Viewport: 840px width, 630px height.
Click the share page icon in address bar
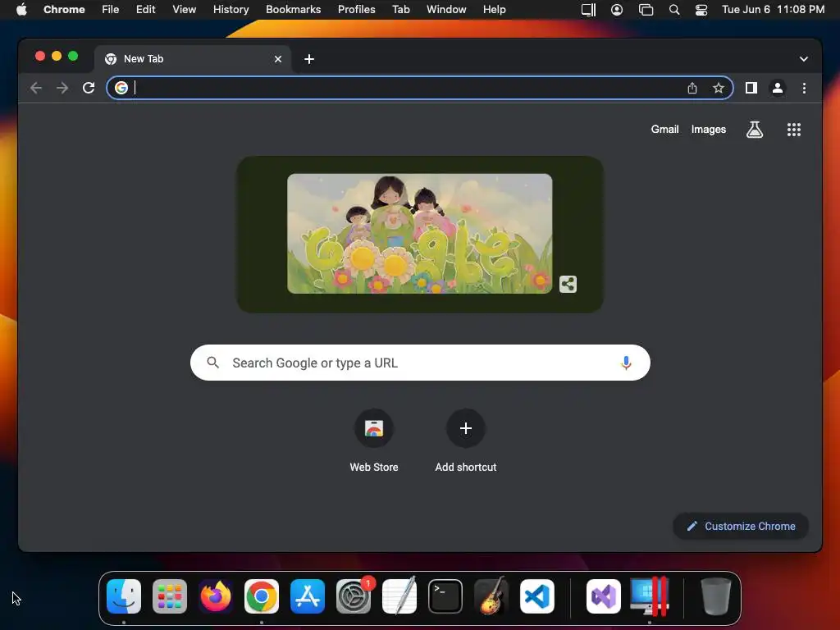[692, 88]
